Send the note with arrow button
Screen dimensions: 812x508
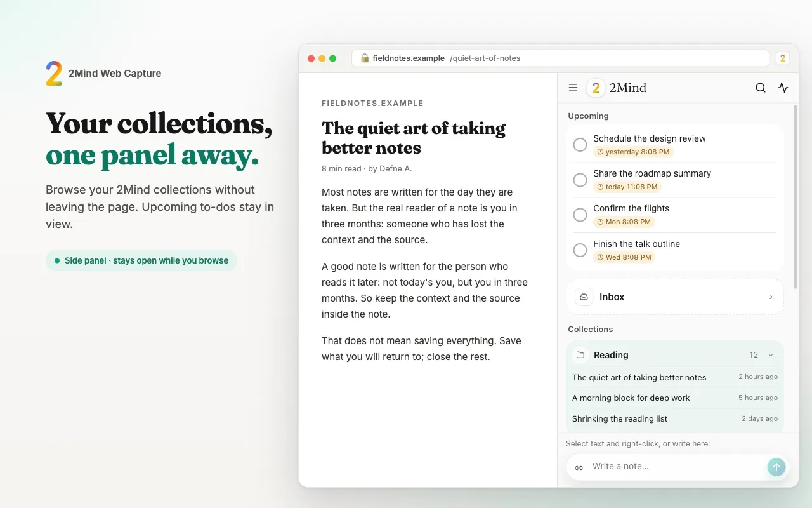tap(776, 467)
